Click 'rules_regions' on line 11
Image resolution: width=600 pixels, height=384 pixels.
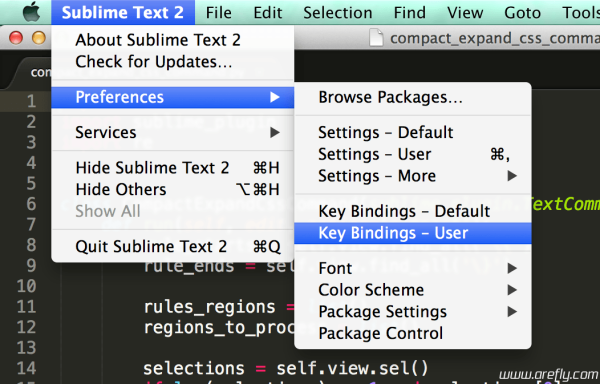(x=209, y=308)
